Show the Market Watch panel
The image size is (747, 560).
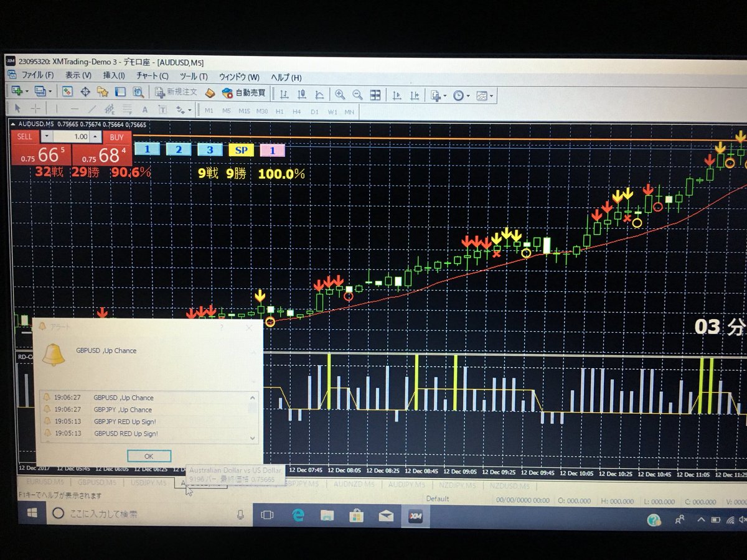coord(67,91)
